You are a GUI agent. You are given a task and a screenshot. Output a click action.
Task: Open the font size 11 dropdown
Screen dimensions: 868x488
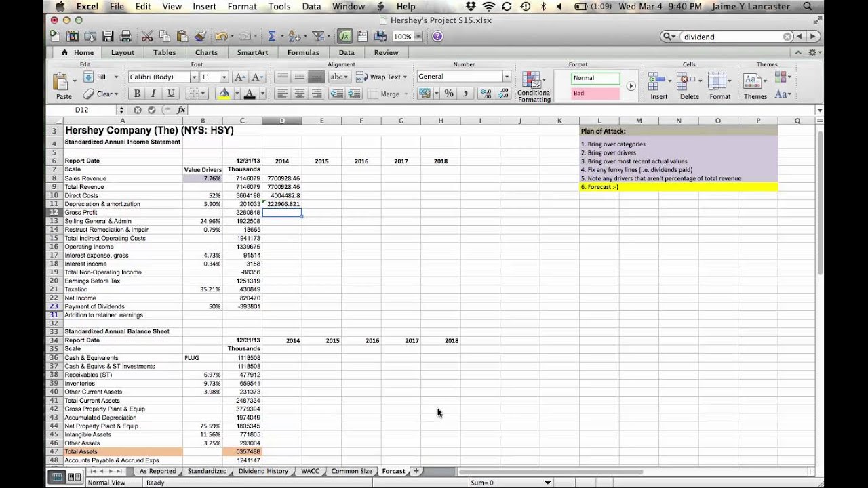224,77
